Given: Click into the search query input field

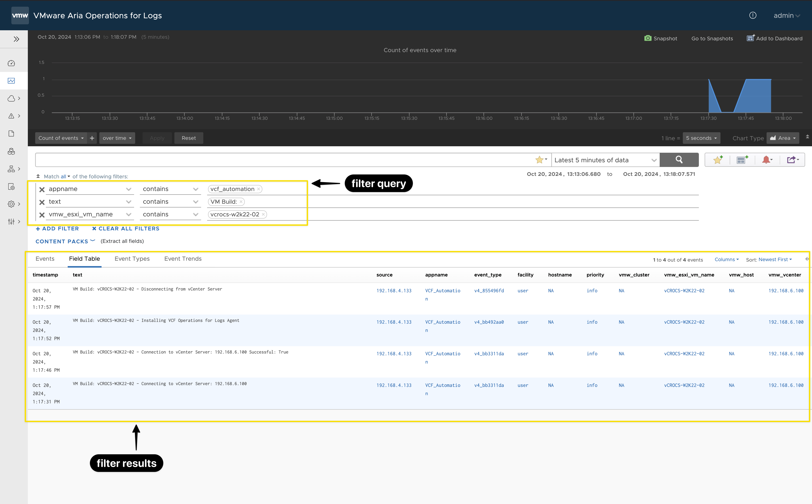Looking at the screenshot, I should coord(284,160).
